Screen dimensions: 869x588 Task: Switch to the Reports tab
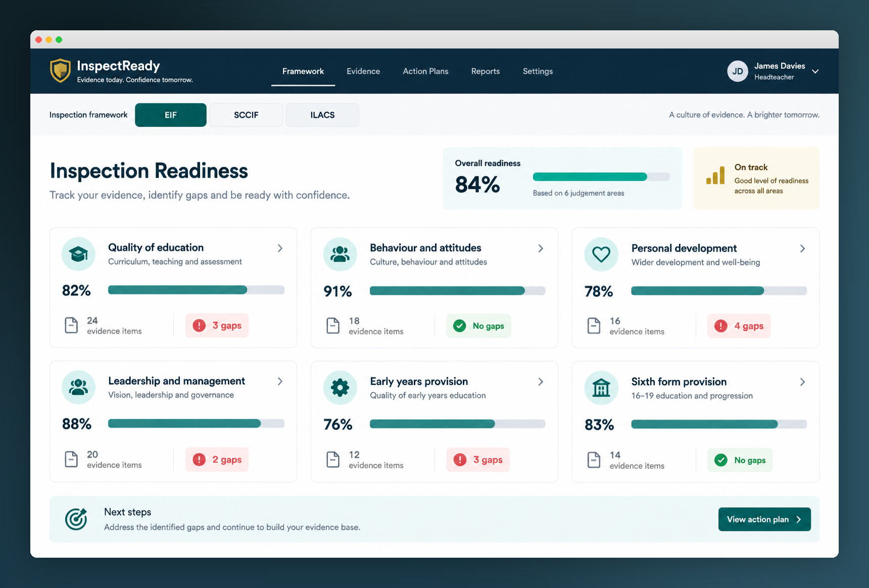pyautogui.click(x=486, y=71)
